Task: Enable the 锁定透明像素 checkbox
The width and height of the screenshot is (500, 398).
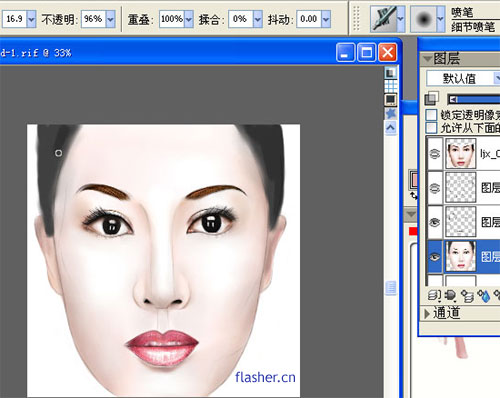Action: (x=431, y=115)
